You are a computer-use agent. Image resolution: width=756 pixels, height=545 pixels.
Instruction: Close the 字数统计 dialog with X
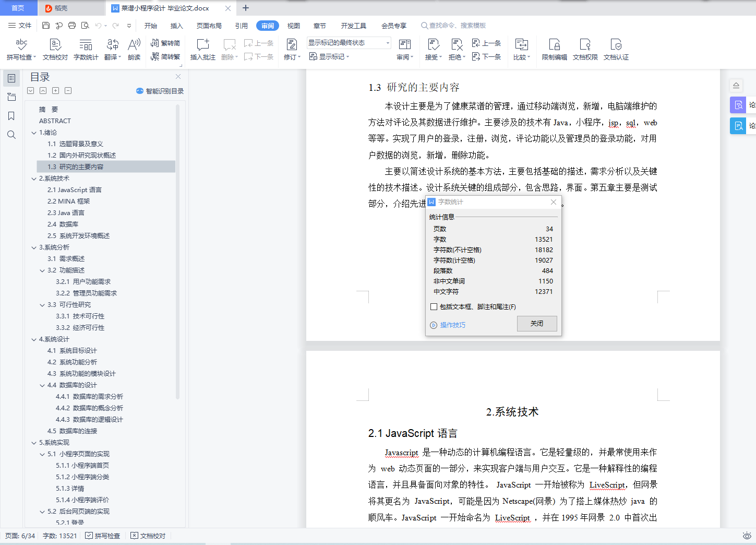554,202
